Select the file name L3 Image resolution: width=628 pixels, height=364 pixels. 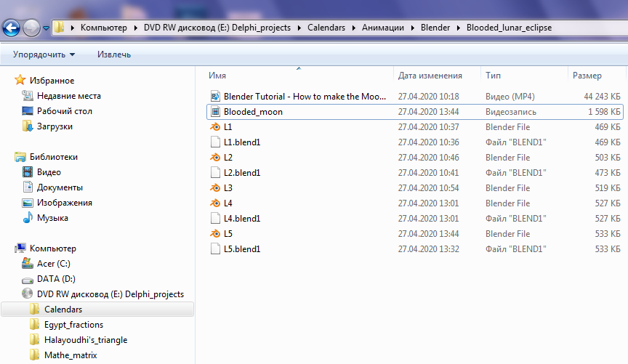click(228, 187)
